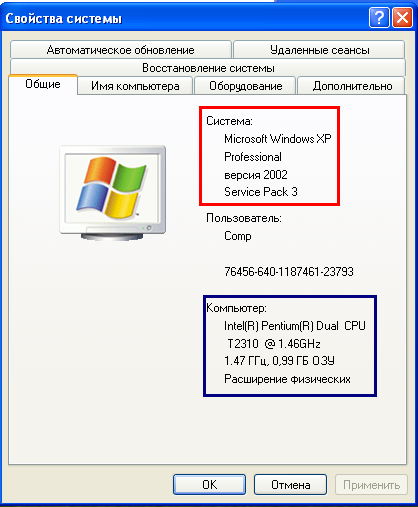Click the Расширение физических text line

pos(287,379)
